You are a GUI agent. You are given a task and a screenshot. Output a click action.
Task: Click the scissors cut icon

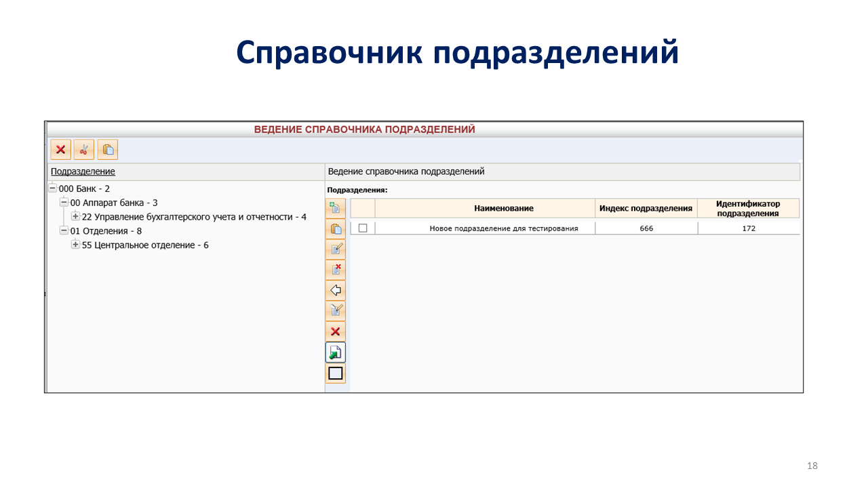(84, 149)
